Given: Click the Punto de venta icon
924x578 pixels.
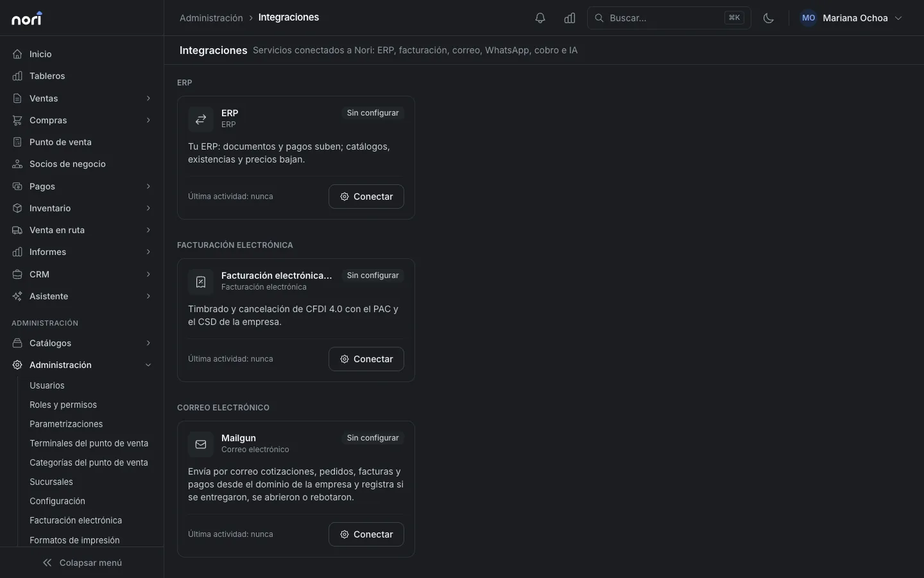Looking at the screenshot, I should coord(17,142).
